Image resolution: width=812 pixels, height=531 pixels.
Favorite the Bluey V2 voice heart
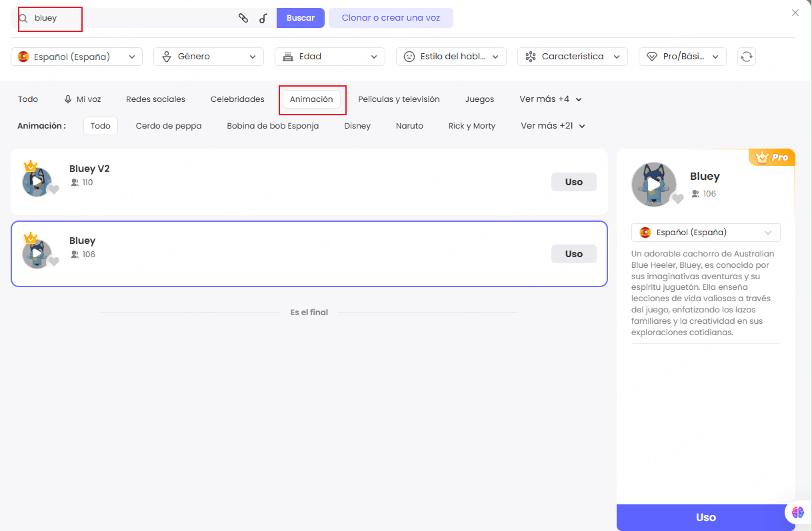(54, 190)
